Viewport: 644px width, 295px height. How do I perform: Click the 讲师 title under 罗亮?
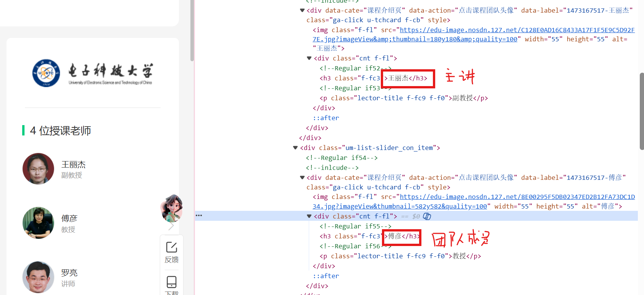(x=68, y=284)
